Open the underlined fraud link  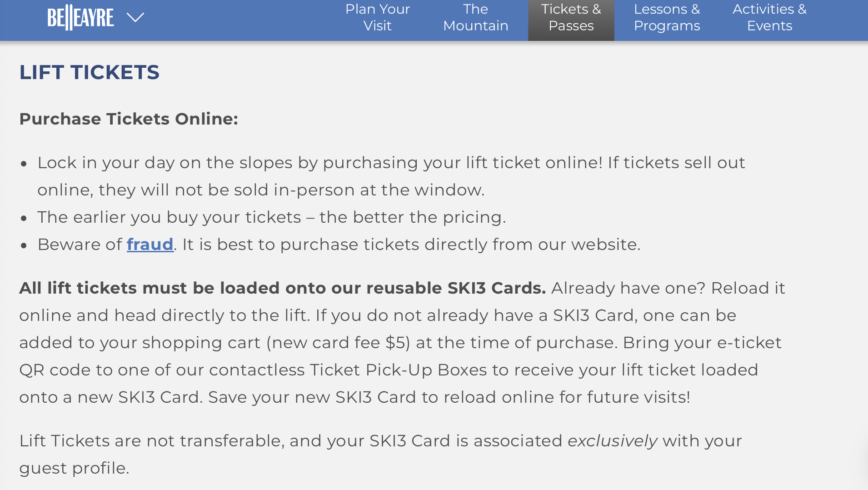(x=150, y=244)
